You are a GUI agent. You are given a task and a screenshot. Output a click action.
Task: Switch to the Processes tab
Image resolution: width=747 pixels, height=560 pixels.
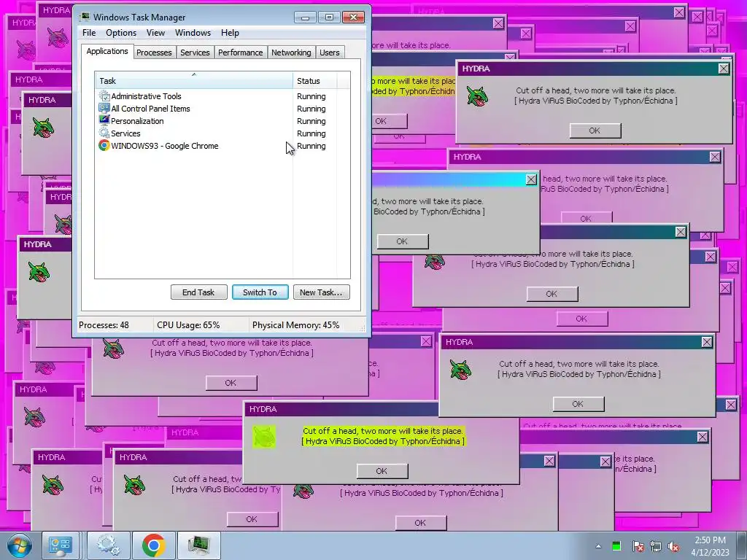(154, 52)
